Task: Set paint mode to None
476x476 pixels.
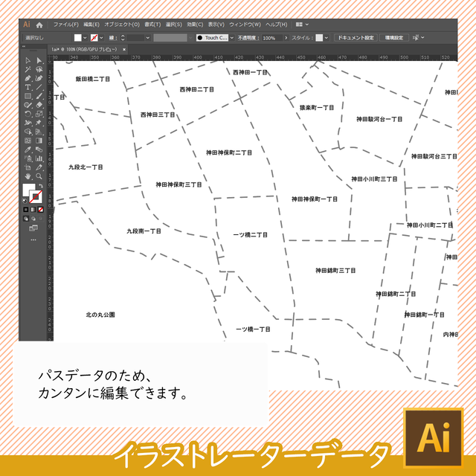Action: click(40, 210)
